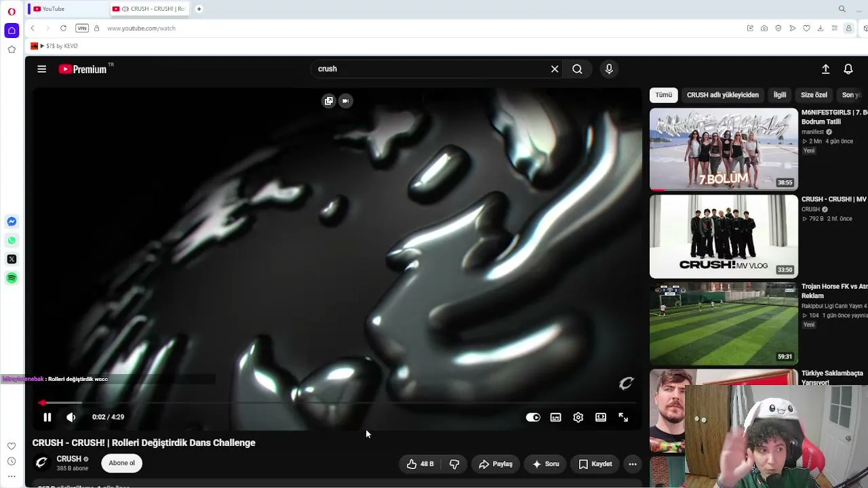Viewport: 868px width, 488px height.
Task: Open the Soru ask button
Action: pyautogui.click(x=545, y=464)
